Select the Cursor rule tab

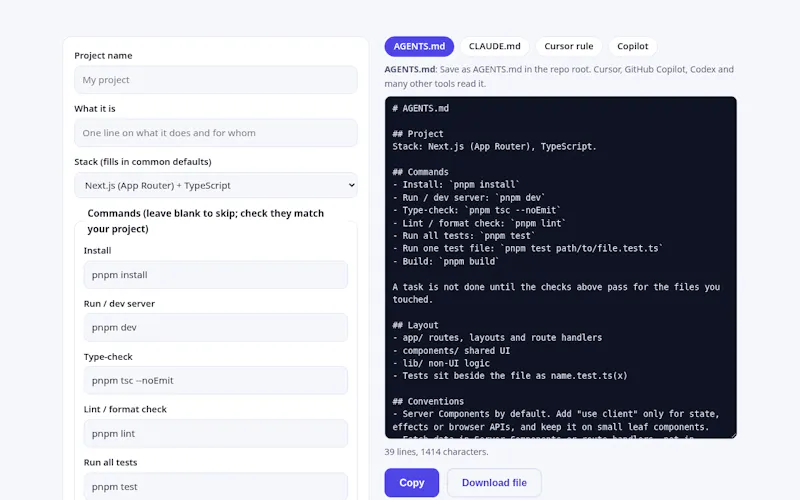[568, 46]
